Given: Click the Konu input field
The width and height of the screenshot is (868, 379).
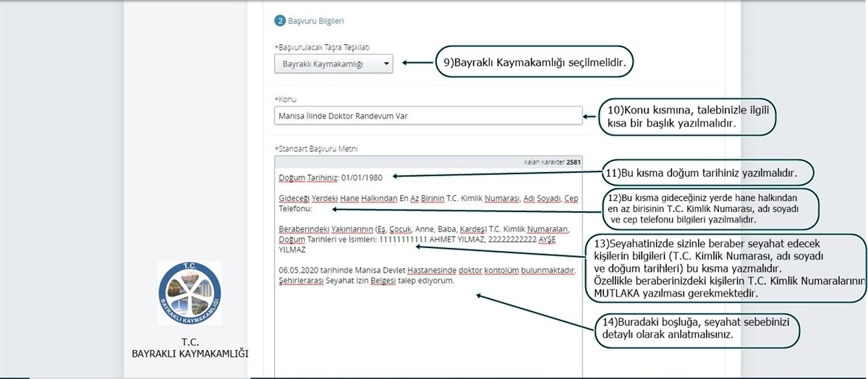Looking at the screenshot, I should pyautogui.click(x=428, y=115).
